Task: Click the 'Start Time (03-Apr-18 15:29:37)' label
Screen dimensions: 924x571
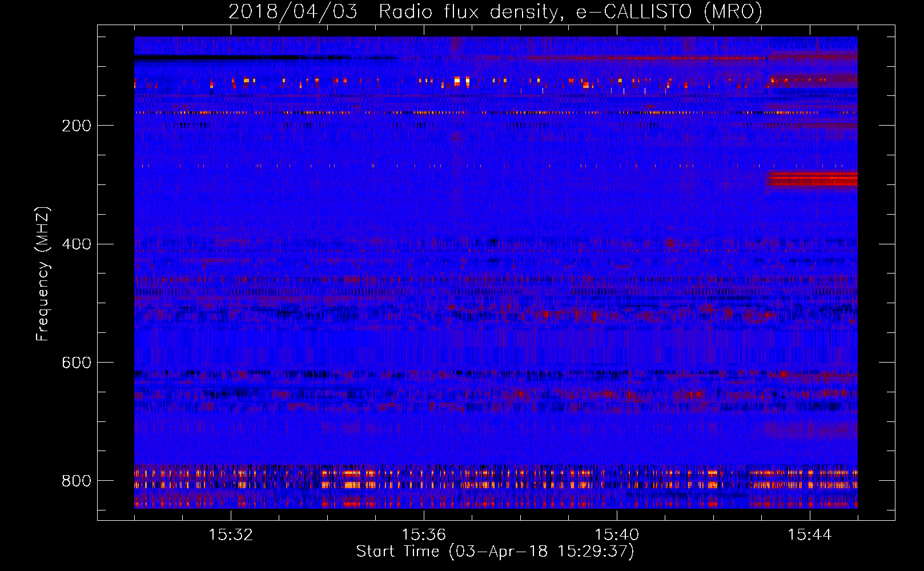Action: (495, 552)
